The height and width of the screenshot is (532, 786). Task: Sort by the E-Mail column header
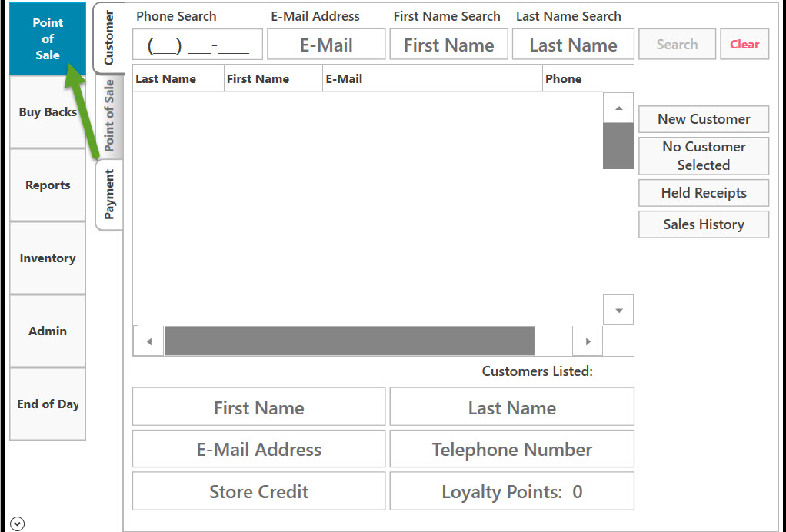coord(432,78)
